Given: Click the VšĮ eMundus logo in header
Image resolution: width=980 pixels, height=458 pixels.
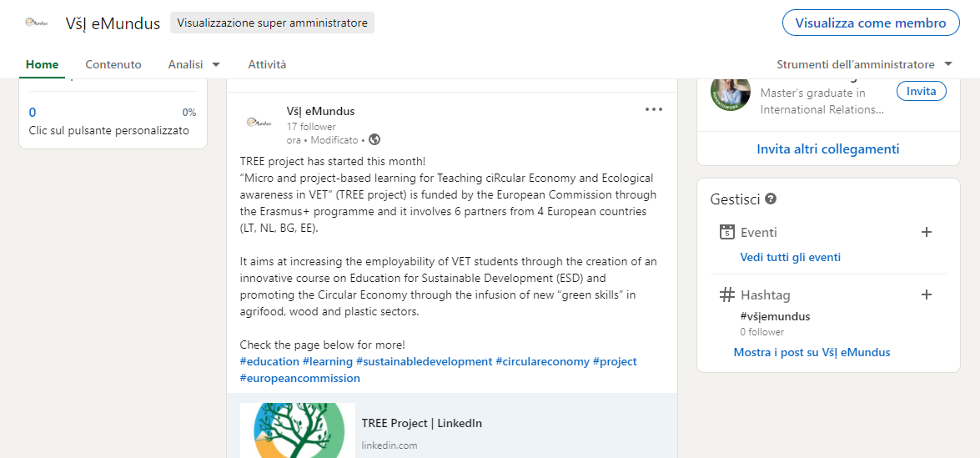Looking at the screenshot, I should (x=36, y=23).
